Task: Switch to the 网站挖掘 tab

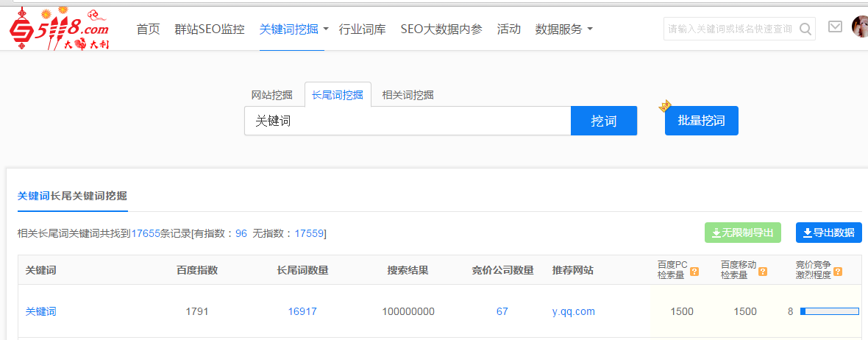Action: (272, 95)
